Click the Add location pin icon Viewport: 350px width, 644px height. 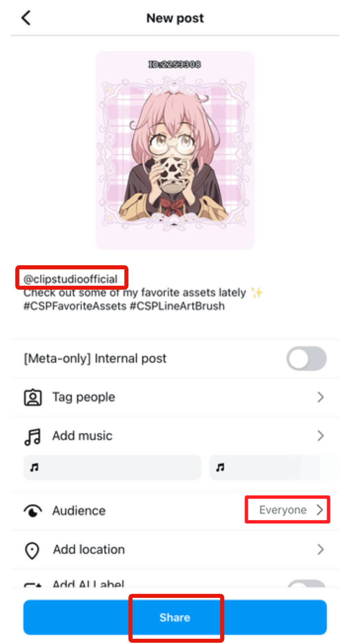pos(32,550)
